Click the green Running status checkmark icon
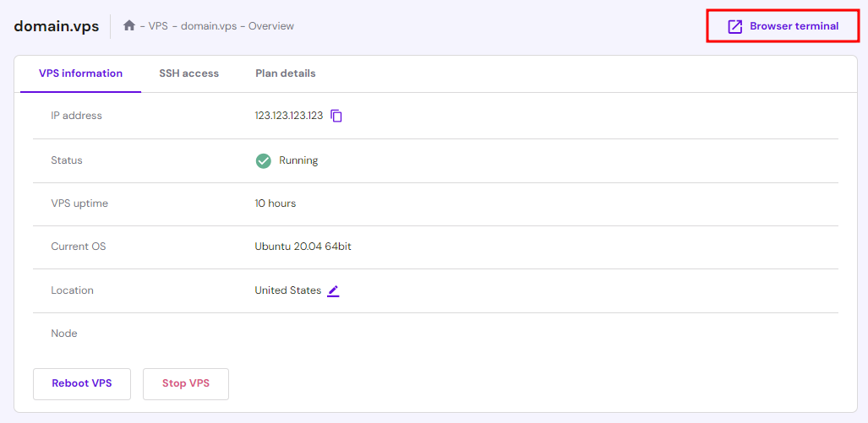868x423 pixels. click(264, 160)
